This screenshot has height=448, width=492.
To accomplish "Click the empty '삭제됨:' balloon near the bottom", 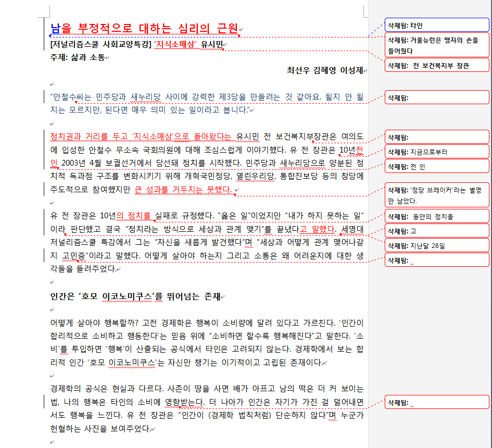I will pyautogui.click(x=436, y=402).
